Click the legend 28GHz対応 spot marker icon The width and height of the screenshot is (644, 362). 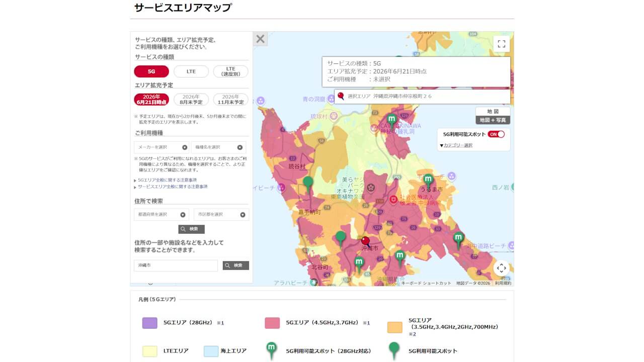(x=272, y=350)
